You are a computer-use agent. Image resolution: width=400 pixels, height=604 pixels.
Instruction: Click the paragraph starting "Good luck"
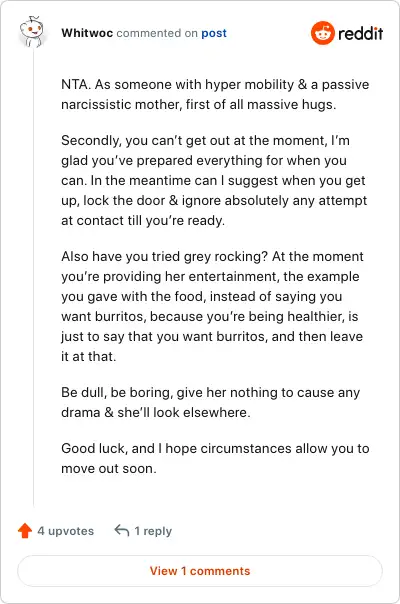pyautogui.click(x=215, y=458)
